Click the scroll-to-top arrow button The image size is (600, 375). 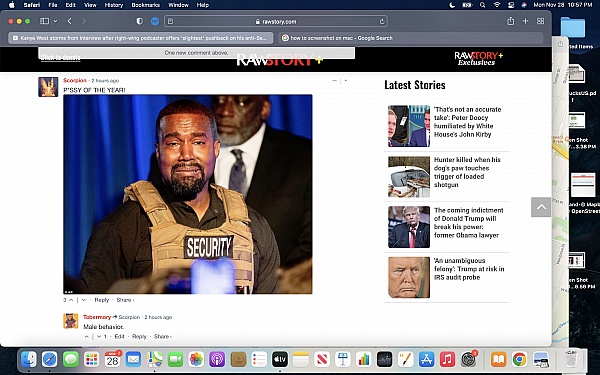tap(541, 207)
